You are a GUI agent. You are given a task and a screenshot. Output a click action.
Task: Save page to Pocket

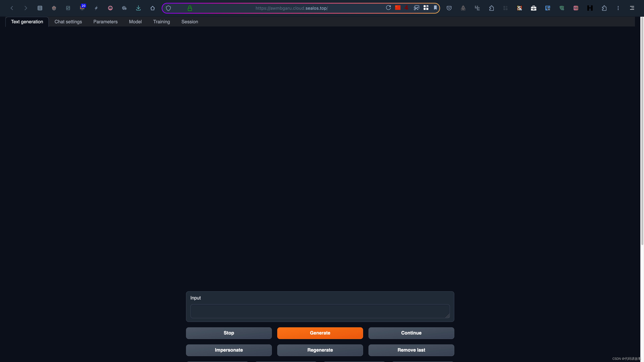click(449, 8)
